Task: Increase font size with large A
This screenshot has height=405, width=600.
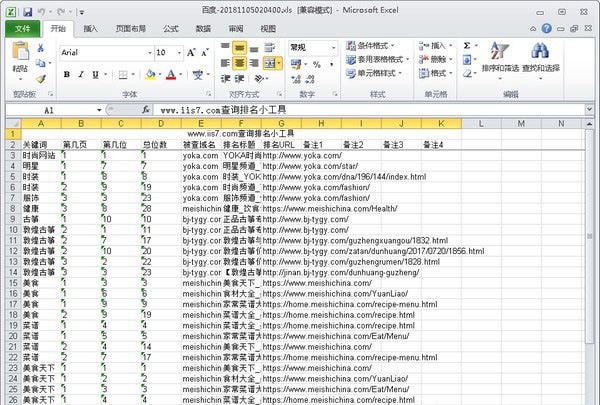Action: pos(191,52)
